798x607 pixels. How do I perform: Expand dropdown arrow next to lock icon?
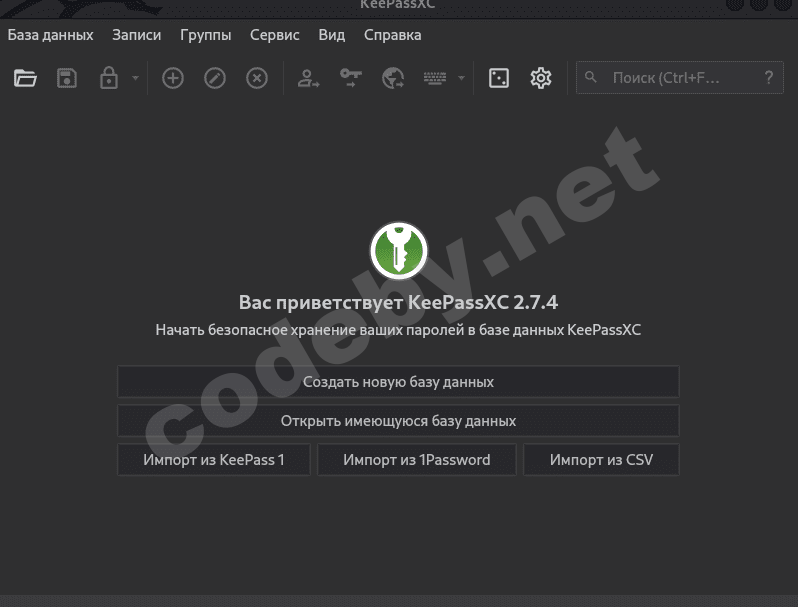(x=135, y=78)
